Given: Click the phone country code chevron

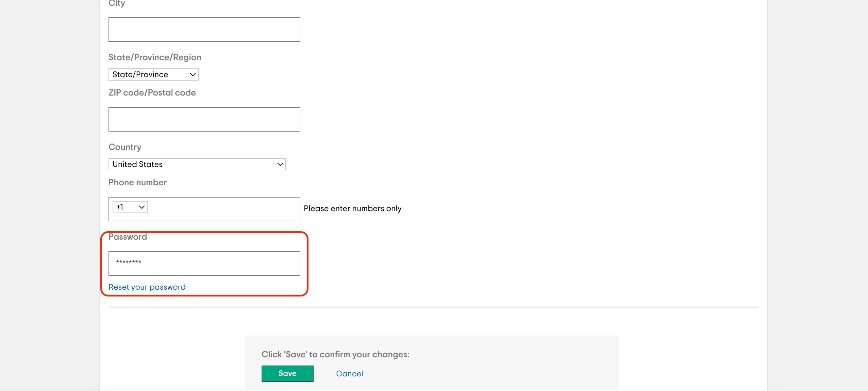Looking at the screenshot, I should point(141,207).
